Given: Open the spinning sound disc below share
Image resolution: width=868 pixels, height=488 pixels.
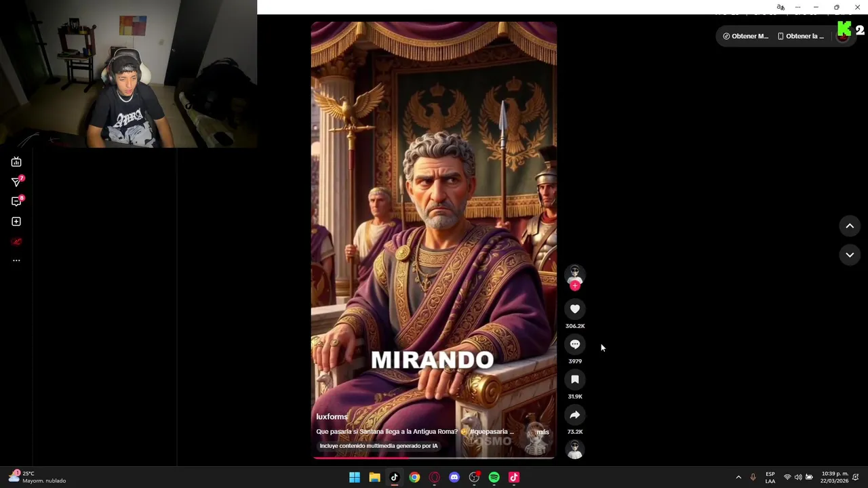Looking at the screenshot, I should (575, 450).
